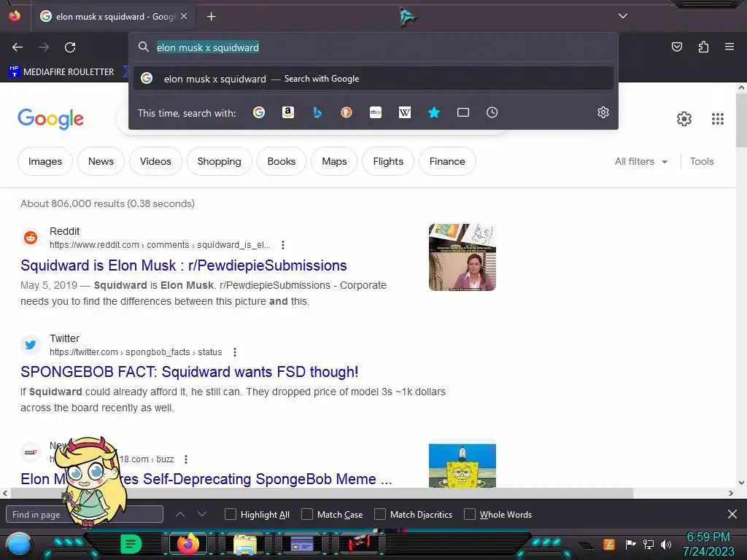The width and height of the screenshot is (747, 560).
Task: Open the volume speaker tray icon
Action: pyautogui.click(x=666, y=544)
